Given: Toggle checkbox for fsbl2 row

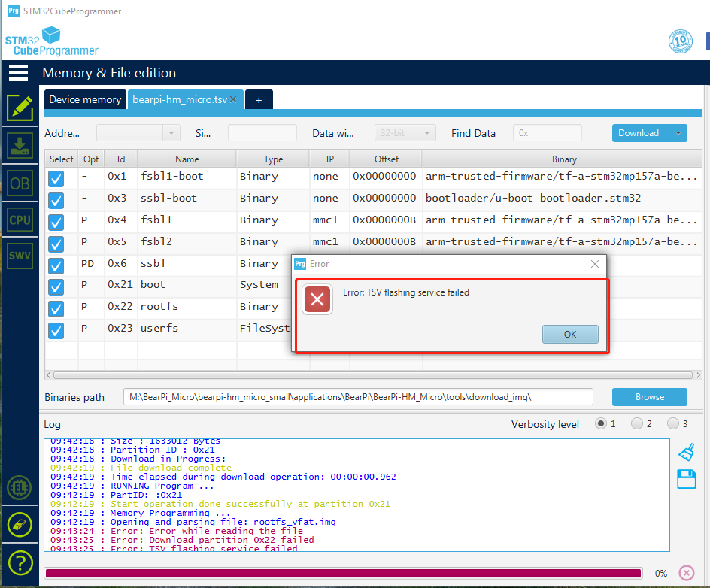Looking at the screenshot, I should (x=56, y=244).
